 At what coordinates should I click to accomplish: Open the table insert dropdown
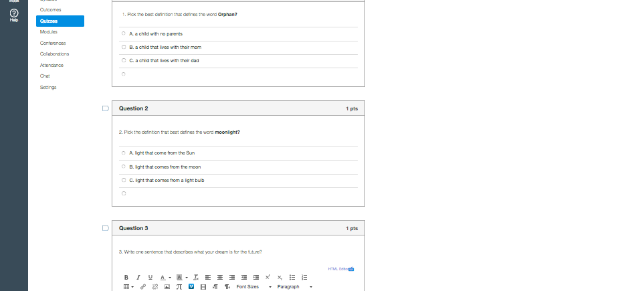(128, 286)
